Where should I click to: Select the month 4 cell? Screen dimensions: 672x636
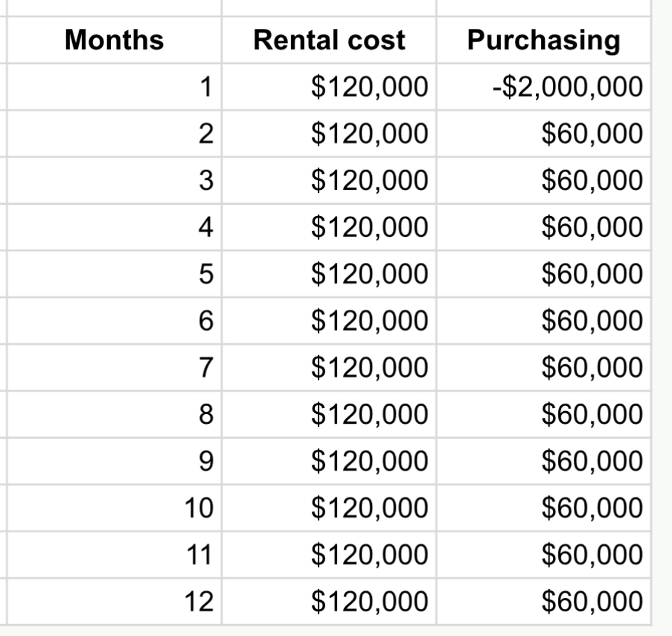pos(115,227)
